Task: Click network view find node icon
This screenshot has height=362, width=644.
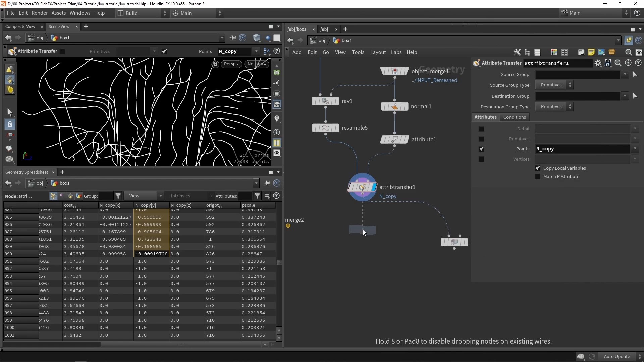Action: (x=629, y=52)
